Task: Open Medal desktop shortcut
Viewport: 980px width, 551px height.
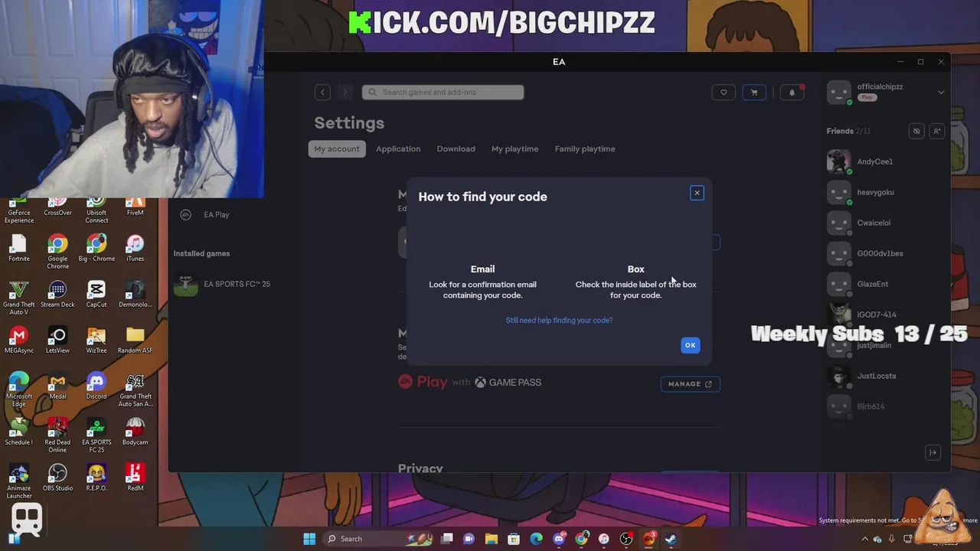Action: pyautogui.click(x=57, y=386)
